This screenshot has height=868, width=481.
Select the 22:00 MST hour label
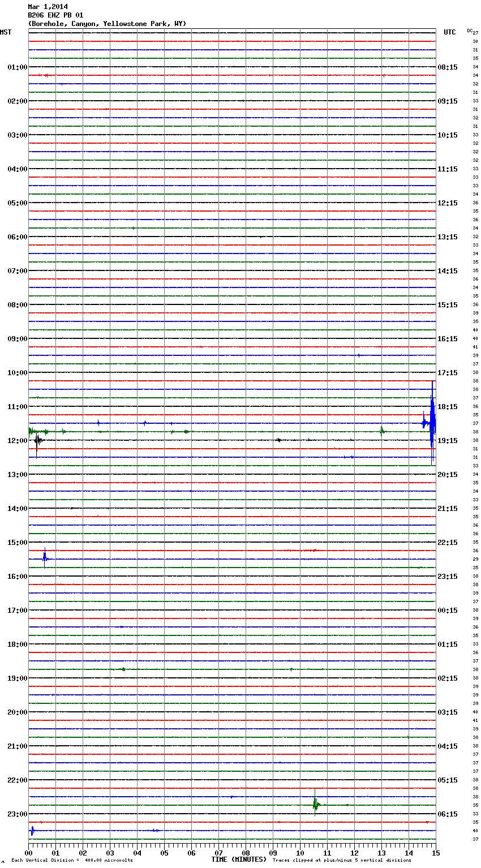(x=17, y=780)
